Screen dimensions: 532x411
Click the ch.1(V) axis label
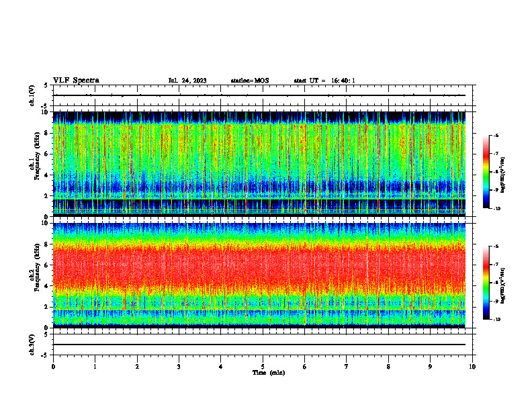(32, 95)
